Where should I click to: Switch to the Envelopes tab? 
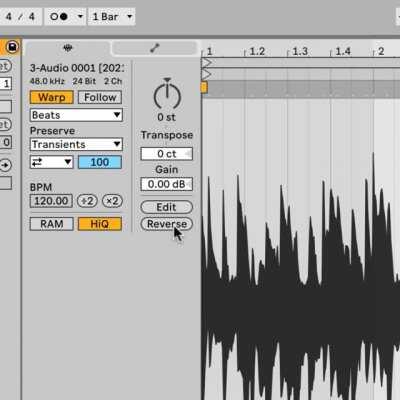(x=155, y=48)
